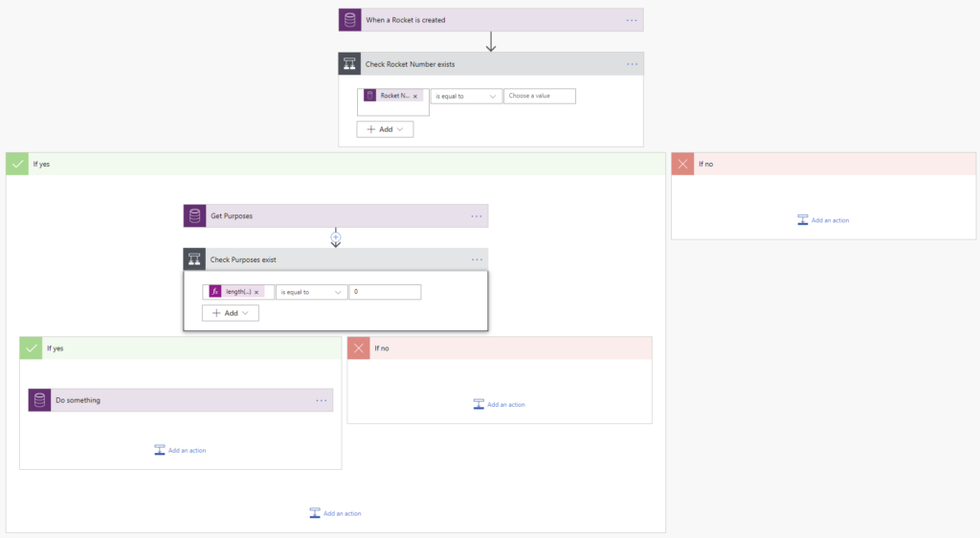Click the Choose a value input field
The image size is (980, 538).
tap(540, 97)
